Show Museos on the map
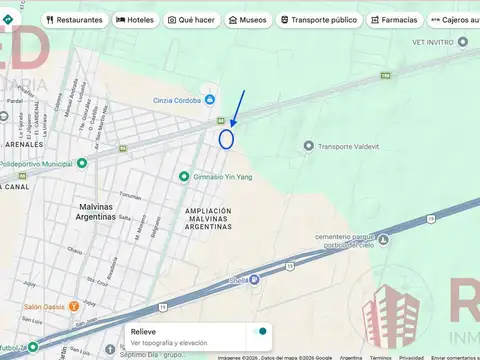 [x=248, y=20]
